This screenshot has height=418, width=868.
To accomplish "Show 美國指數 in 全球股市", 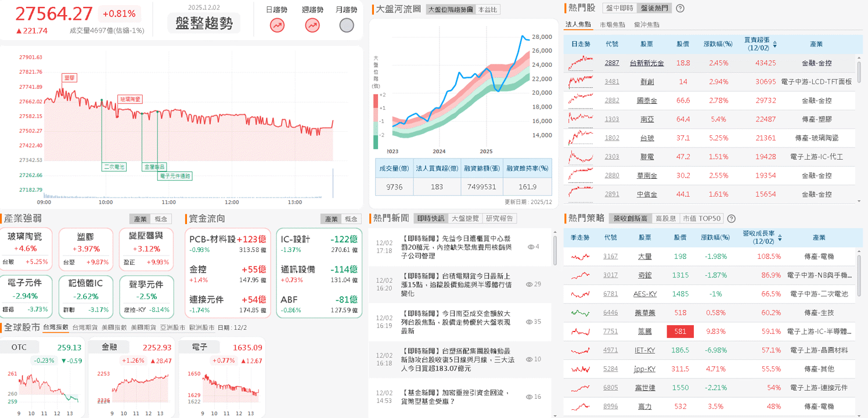I will [x=114, y=327].
